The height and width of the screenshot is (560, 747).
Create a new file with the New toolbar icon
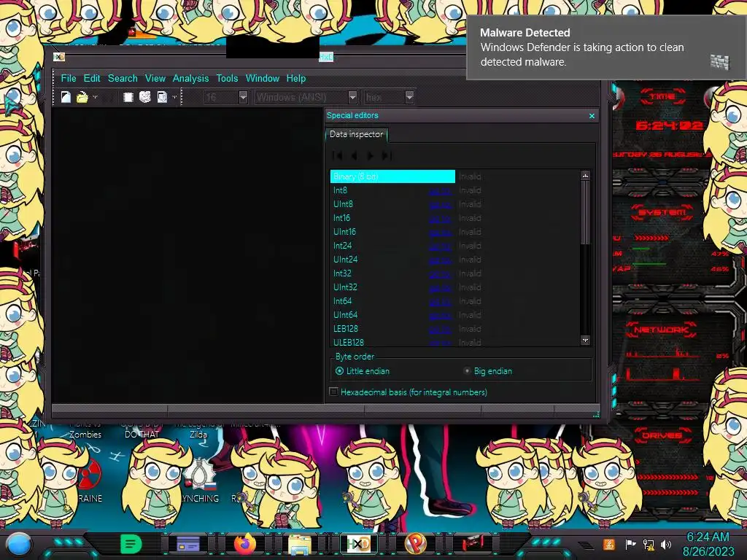click(66, 97)
